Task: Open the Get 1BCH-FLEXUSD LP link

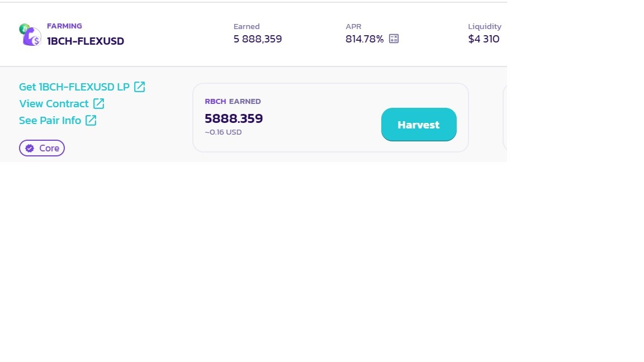Action: [x=74, y=87]
